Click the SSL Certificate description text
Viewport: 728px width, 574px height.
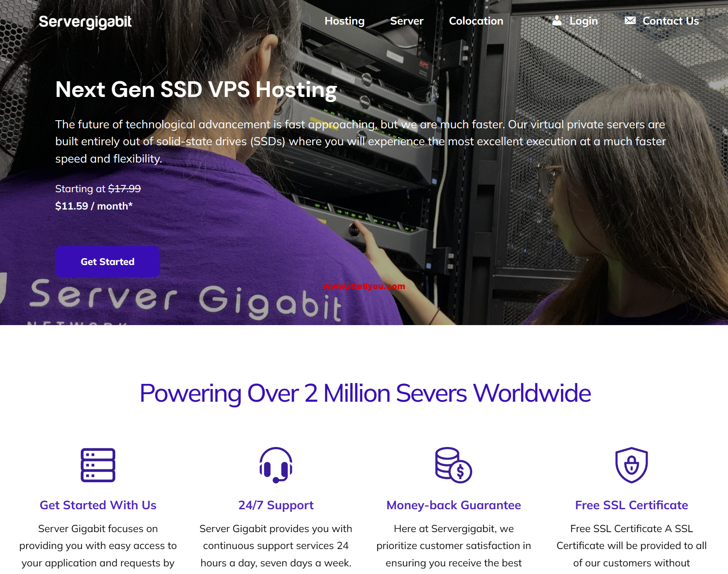631,546
